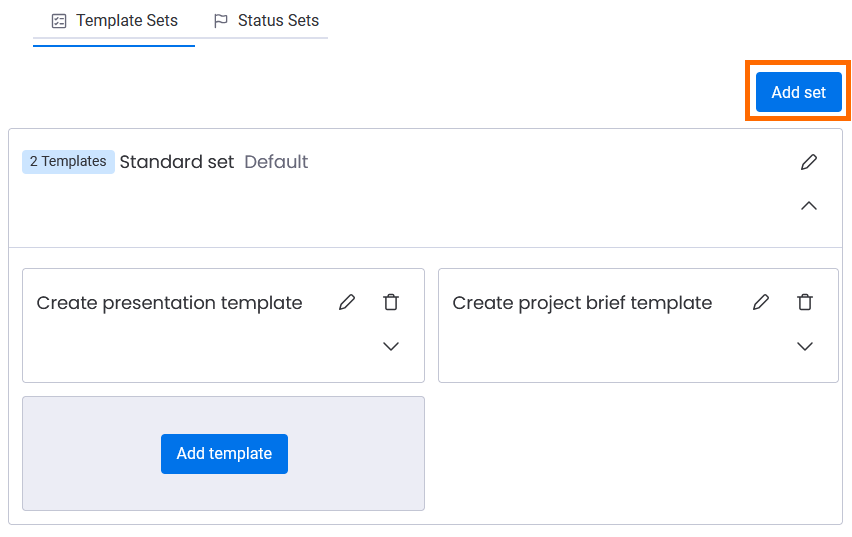Select the Create presentation template title text
This screenshot has width=852, height=537.
[x=169, y=303]
